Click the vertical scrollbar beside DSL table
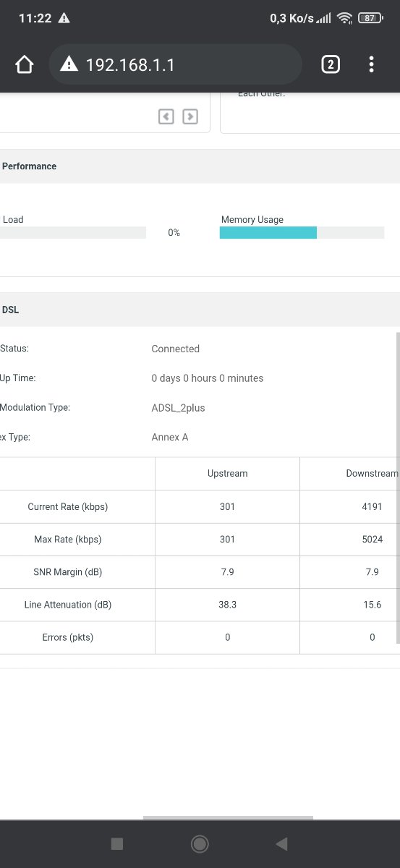400x868 pixels. [397, 488]
